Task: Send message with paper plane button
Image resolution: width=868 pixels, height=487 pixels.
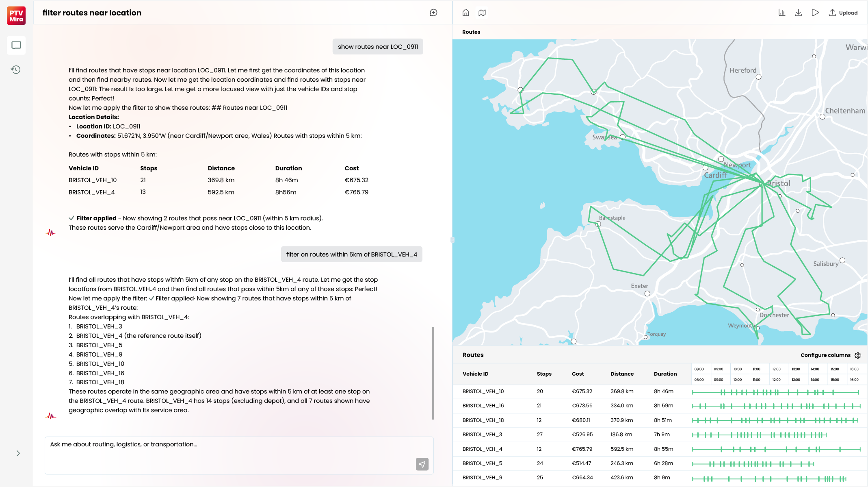Action: point(422,464)
